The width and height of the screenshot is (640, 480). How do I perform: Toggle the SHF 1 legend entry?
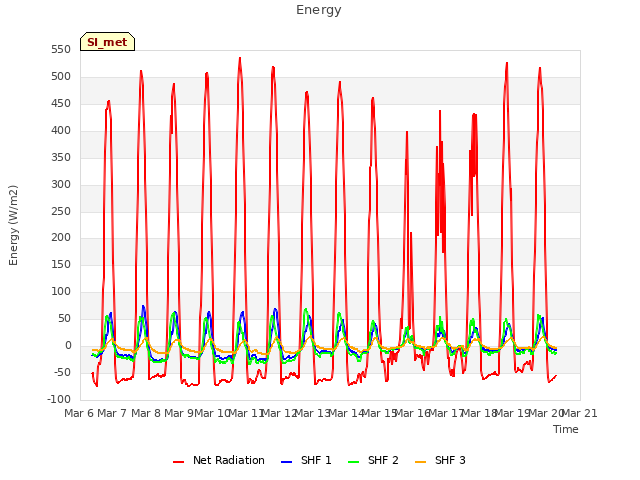tap(306, 460)
